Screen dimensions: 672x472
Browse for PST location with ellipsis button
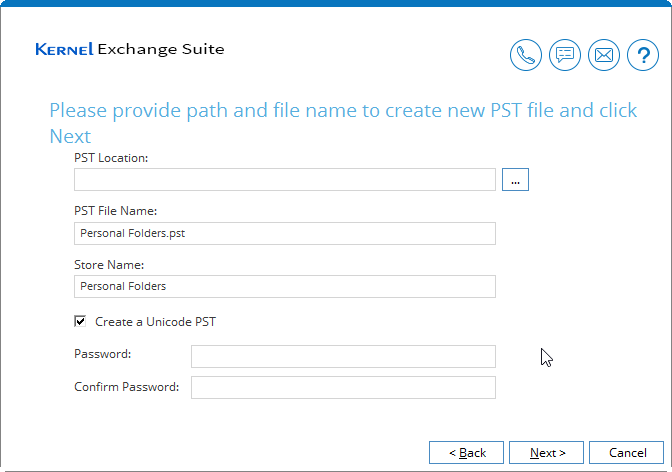(515, 179)
